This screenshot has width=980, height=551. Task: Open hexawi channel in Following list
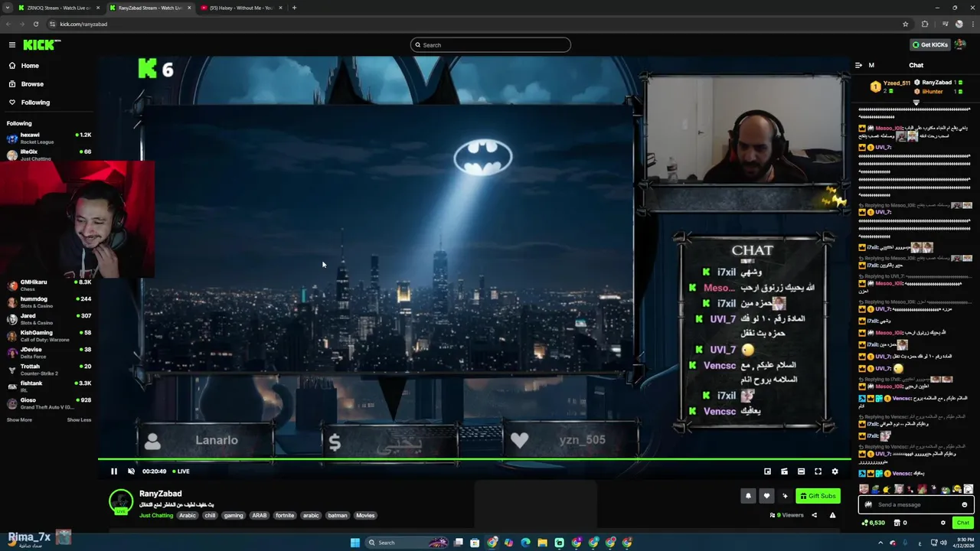coord(47,138)
